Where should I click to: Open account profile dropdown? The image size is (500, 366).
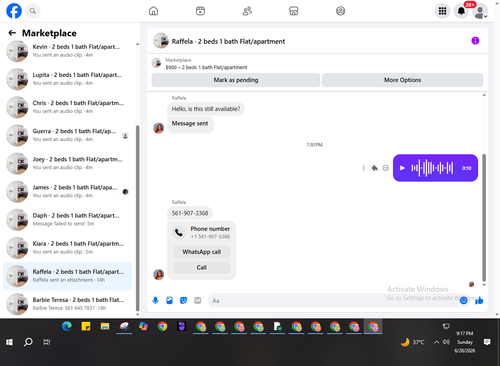click(x=480, y=12)
